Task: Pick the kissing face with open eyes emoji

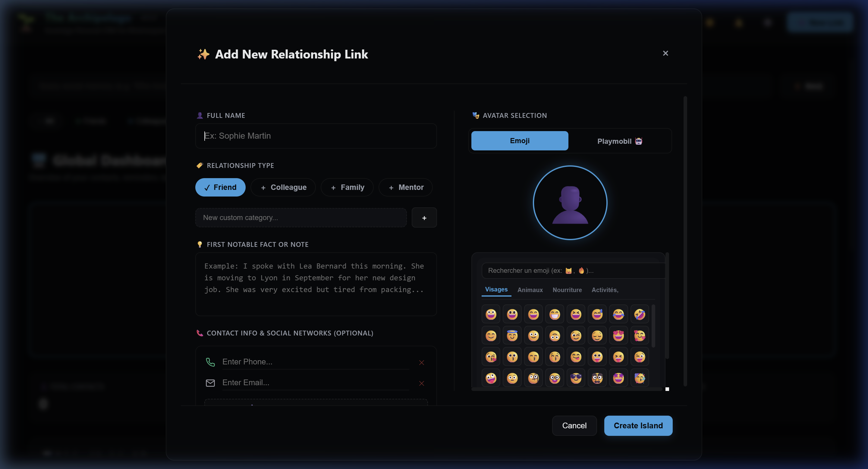Action: (x=512, y=357)
